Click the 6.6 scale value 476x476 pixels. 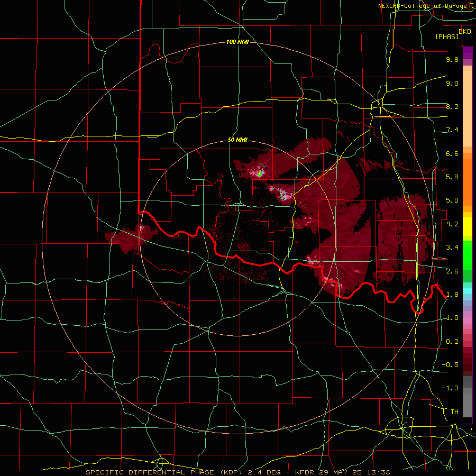click(452, 153)
